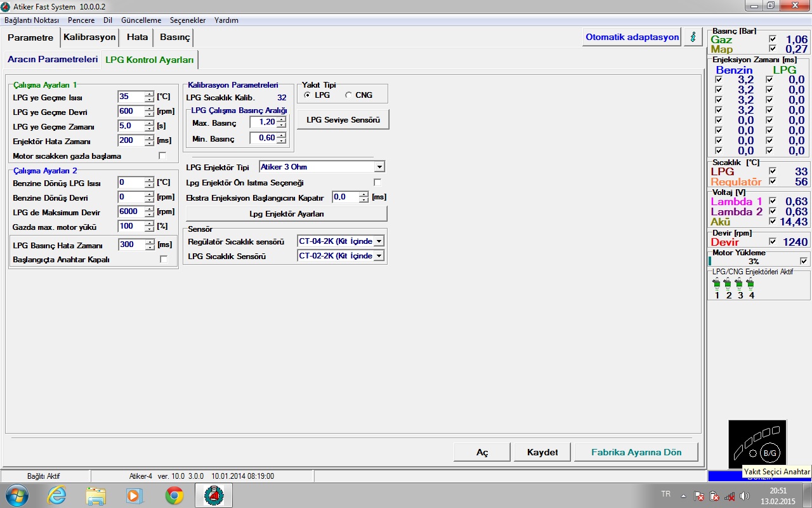This screenshot has height=508, width=812.
Task: Open the Dil menu
Action: 108,20
